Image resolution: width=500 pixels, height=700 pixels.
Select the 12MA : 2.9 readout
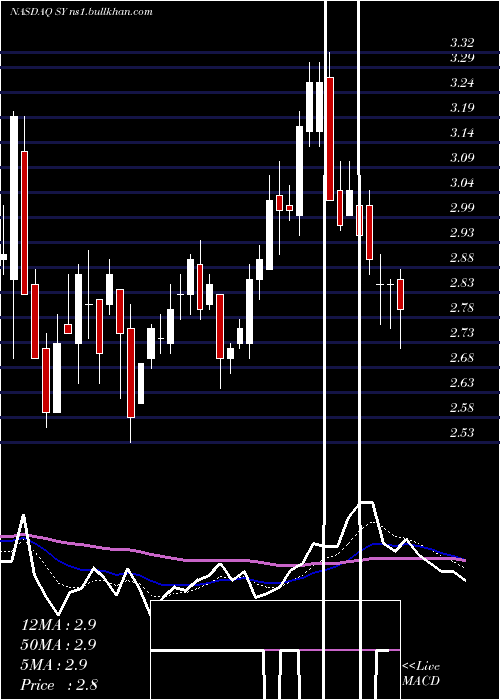point(58,625)
